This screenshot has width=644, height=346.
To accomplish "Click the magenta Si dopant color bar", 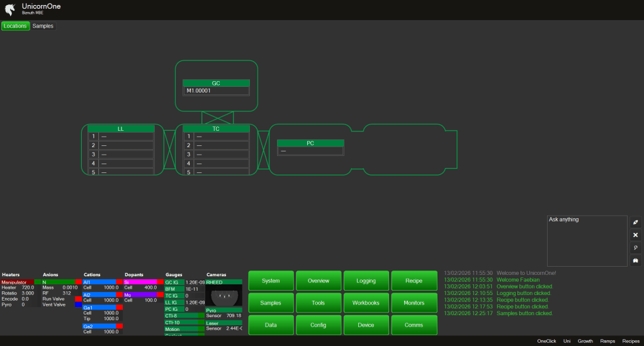I will coord(140,282).
